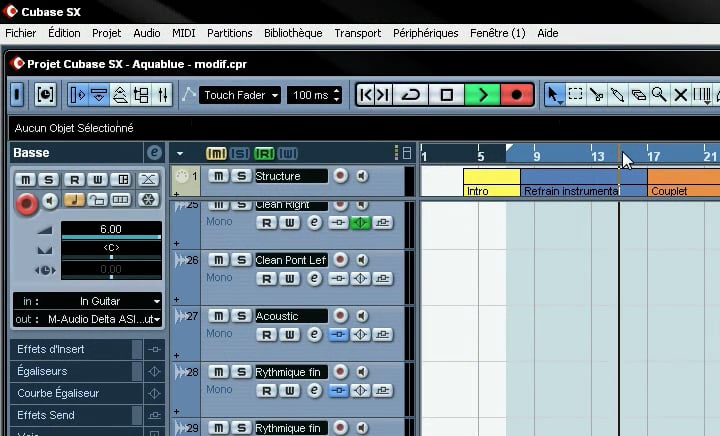Select the Range Selection tool

(575, 95)
